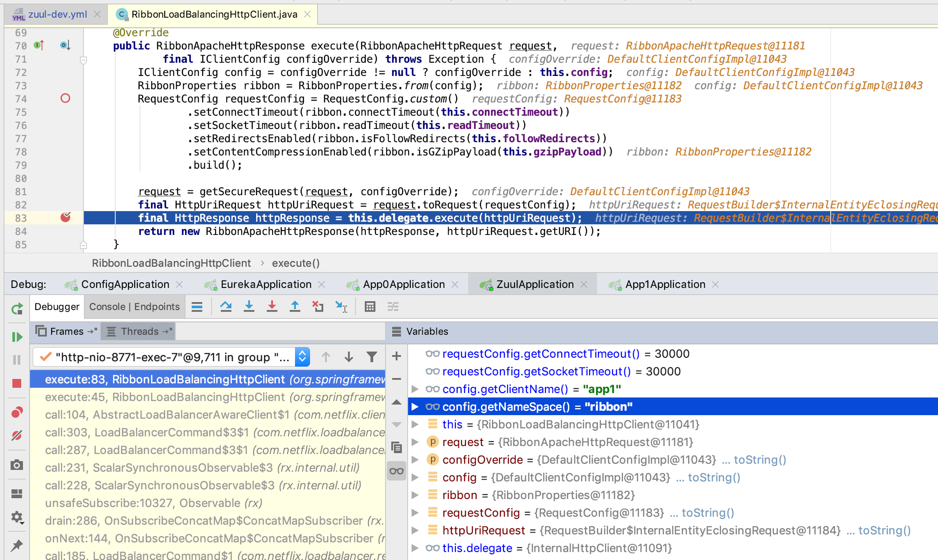This screenshot has height=560, width=938.
Task: Close the ZuulApplication debug tab
Action: coord(584,284)
